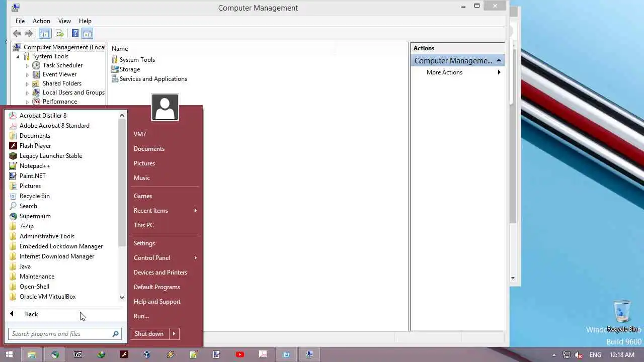Open the Action menu
The height and width of the screenshot is (362, 644).
(x=41, y=21)
